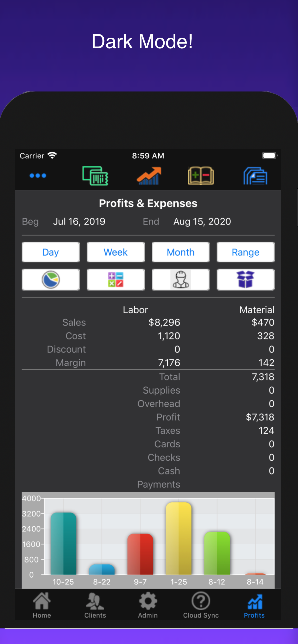Tap the green invoice barcode icon
Screen dimensions: 298x644
pyautogui.click(x=95, y=176)
